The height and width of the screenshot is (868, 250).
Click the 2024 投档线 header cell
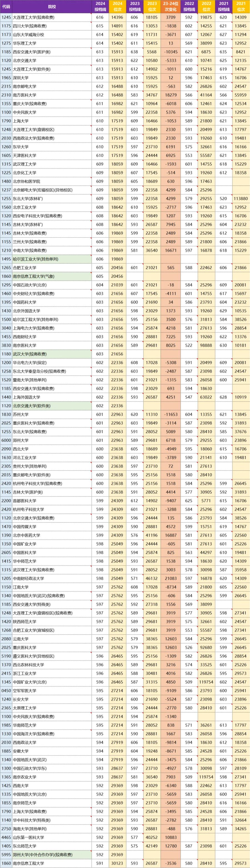tap(100, 6)
